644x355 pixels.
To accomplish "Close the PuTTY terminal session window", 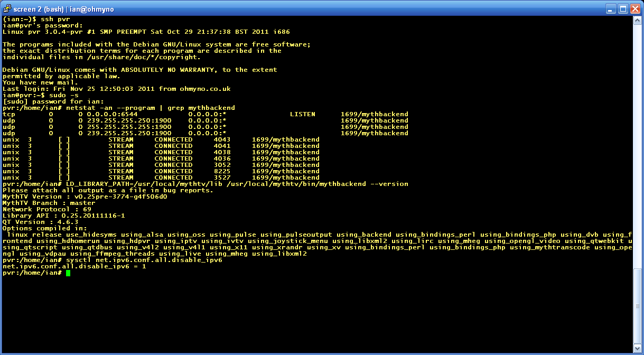I will 634,8.
